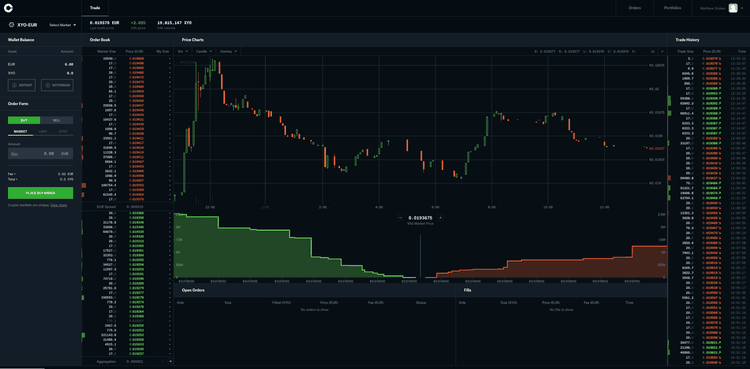750x369 pixels.
Task: Click the order book Price (EUR) header
Action: click(x=134, y=51)
